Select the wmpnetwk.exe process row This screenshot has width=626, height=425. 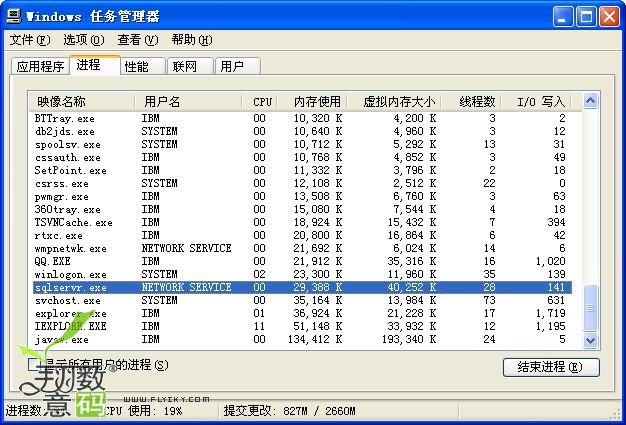point(302,248)
